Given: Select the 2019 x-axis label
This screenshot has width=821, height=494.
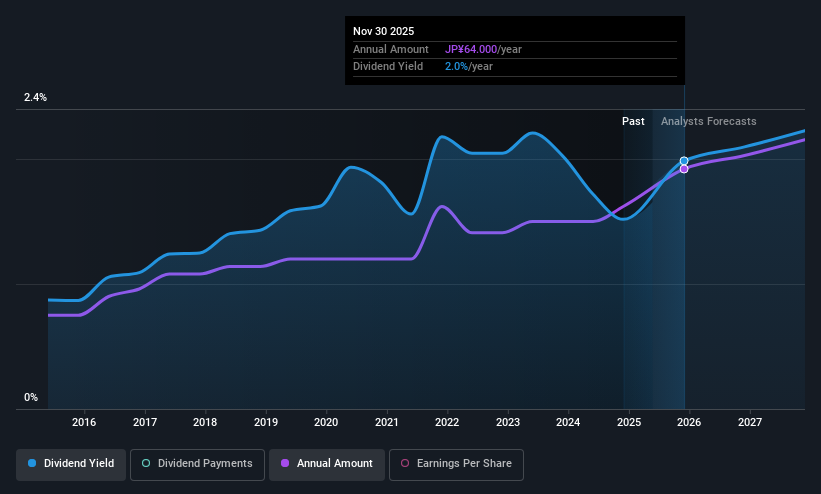Looking at the screenshot, I should 265,422.
